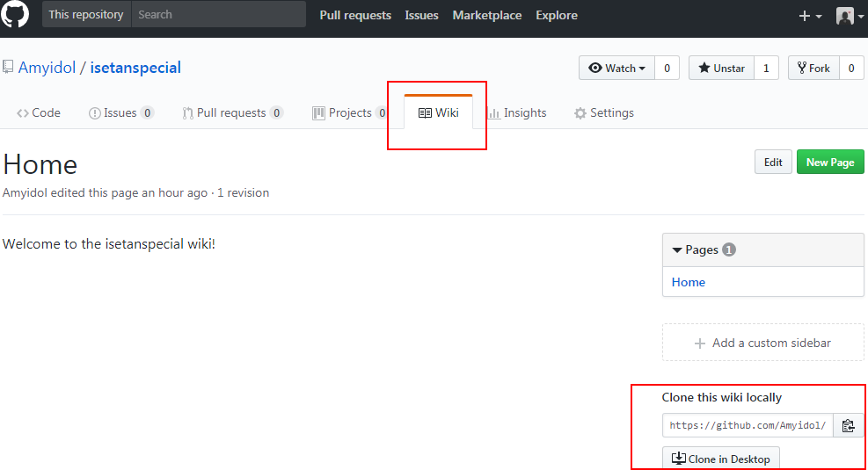
Task: Open Explore in top navigation
Action: [557, 16]
